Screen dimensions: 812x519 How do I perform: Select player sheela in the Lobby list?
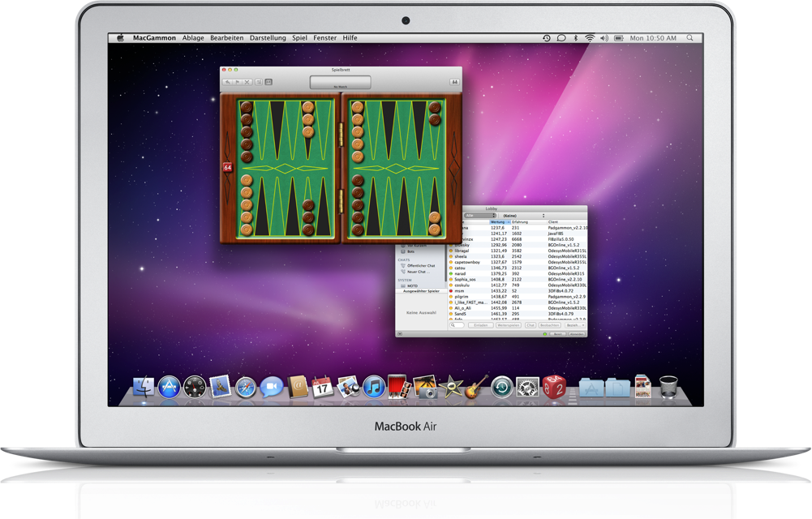(518, 256)
